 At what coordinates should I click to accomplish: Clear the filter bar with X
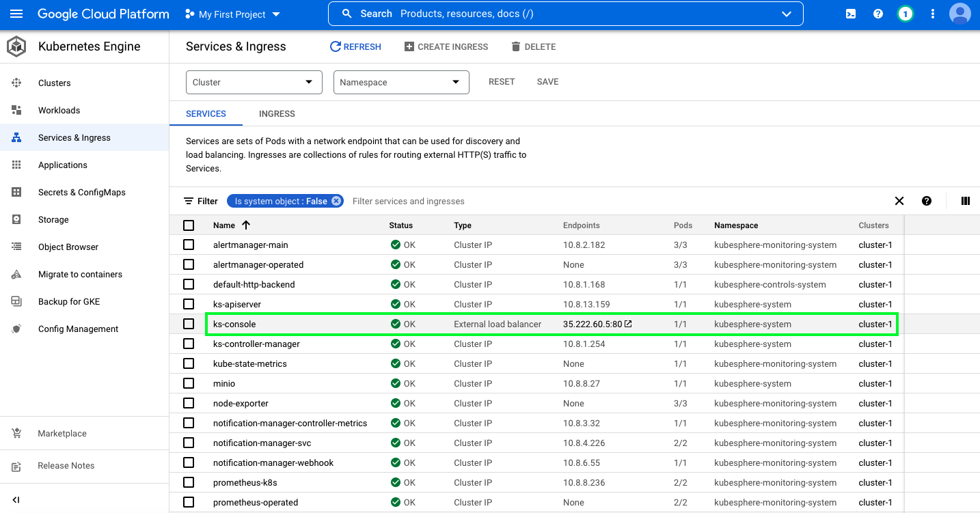click(899, 201)
